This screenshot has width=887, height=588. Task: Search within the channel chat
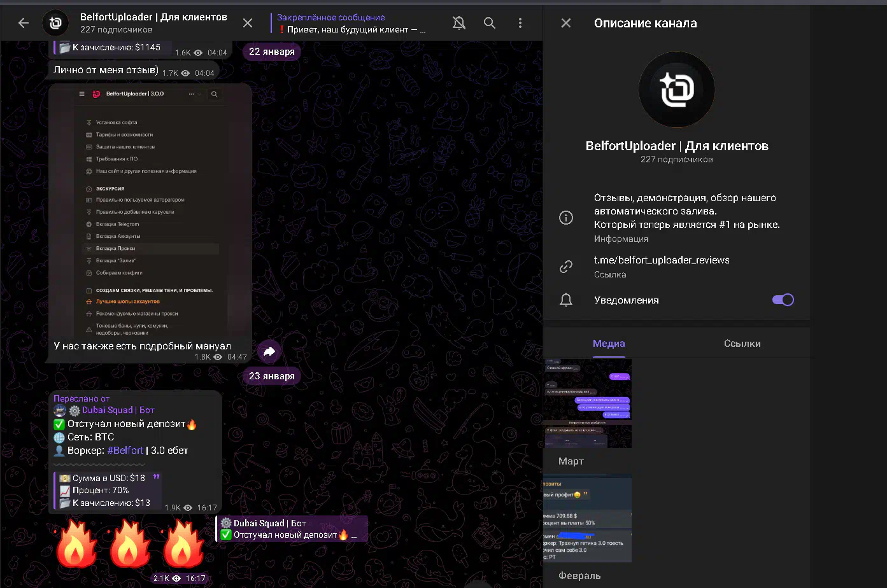click(x=489, y=23)
